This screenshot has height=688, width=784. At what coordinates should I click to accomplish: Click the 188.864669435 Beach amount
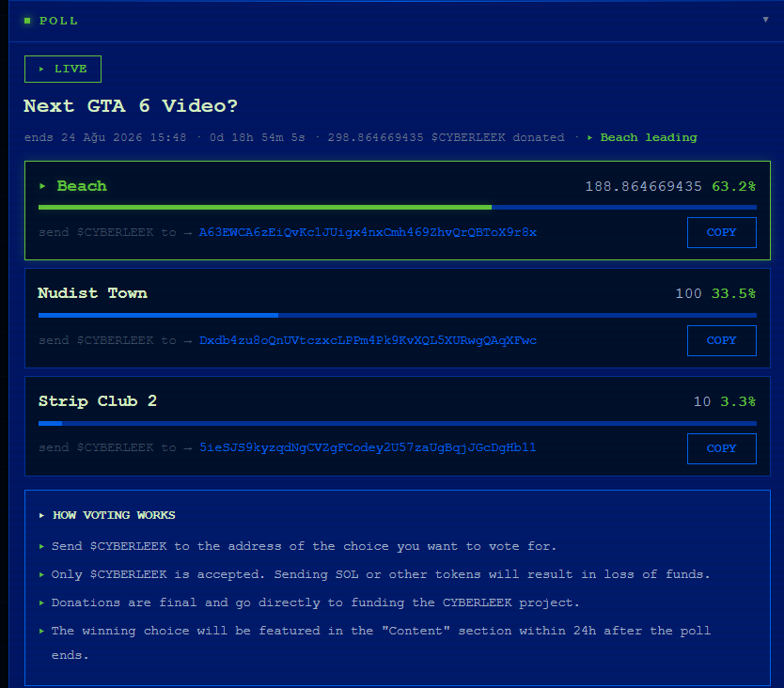pyautogui.click(x=644, y=186)
